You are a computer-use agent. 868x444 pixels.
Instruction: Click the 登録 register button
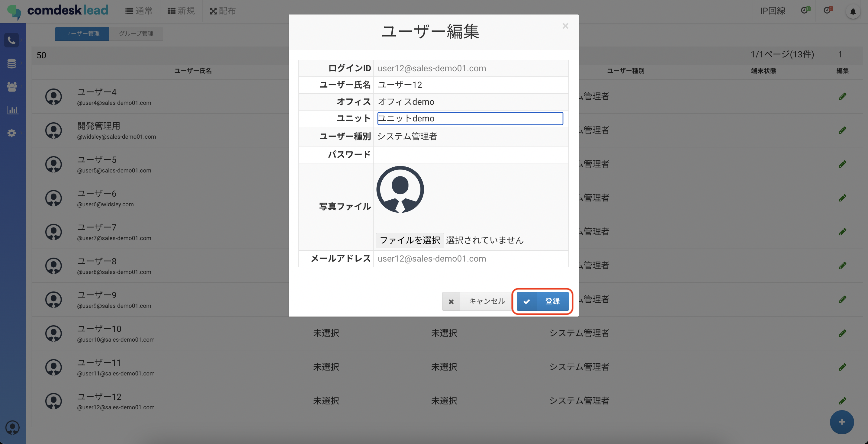542,301
